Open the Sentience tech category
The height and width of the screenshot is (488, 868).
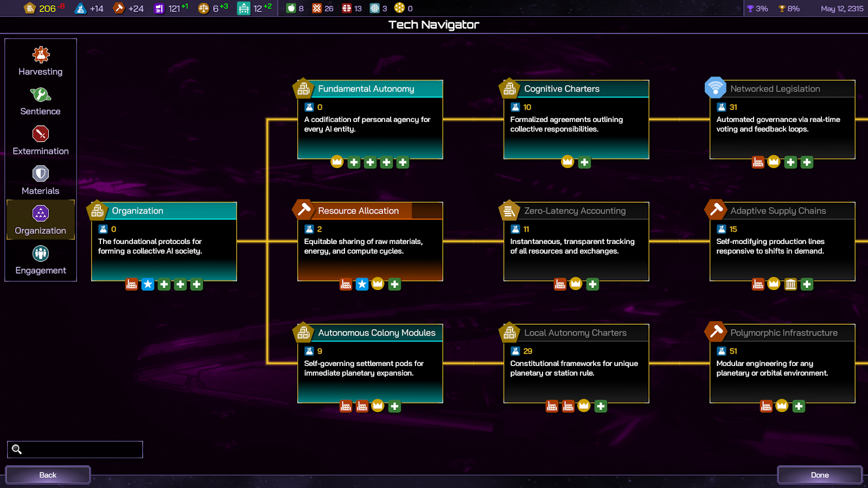41,101
